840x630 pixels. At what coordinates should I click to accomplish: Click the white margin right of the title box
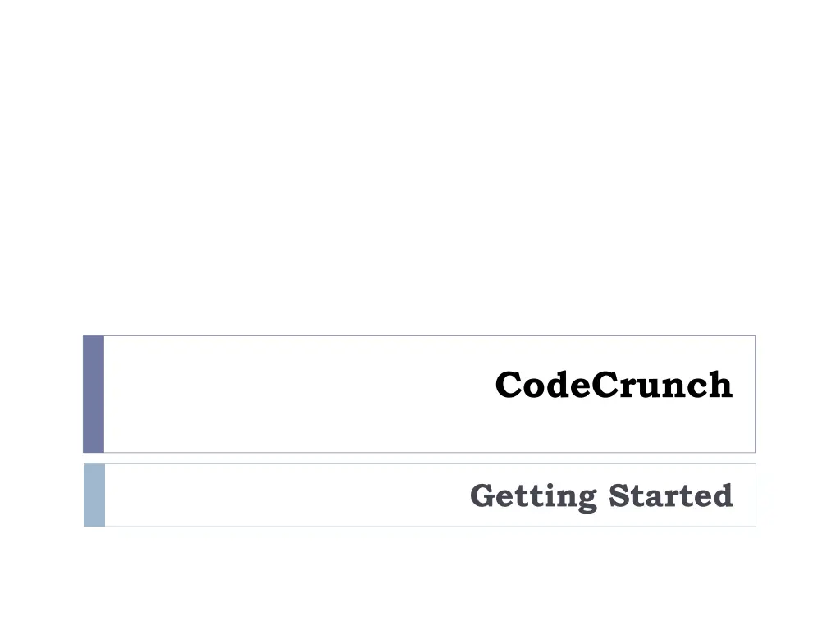[x=797, y=394]
